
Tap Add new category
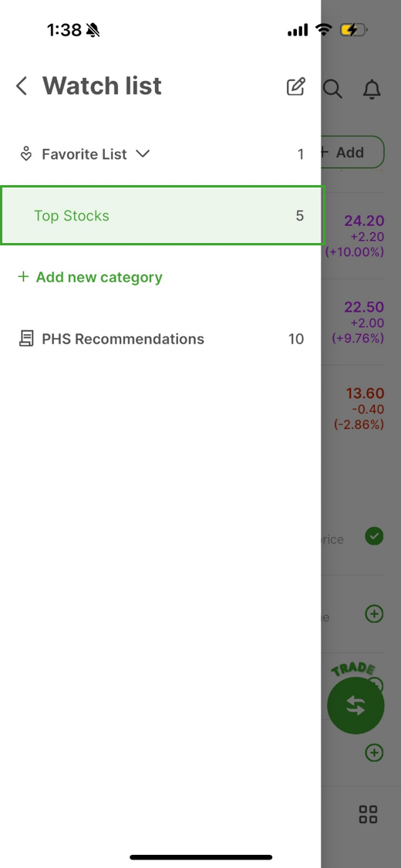(89, 277)
